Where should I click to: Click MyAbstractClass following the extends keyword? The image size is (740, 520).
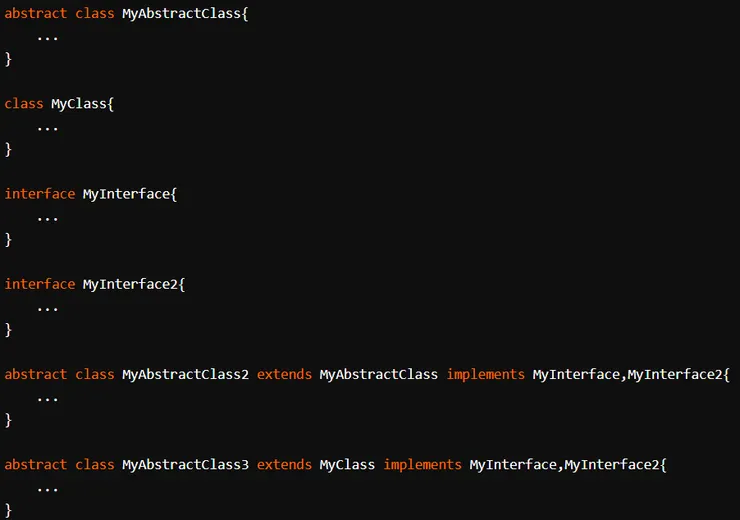(379, 374)
